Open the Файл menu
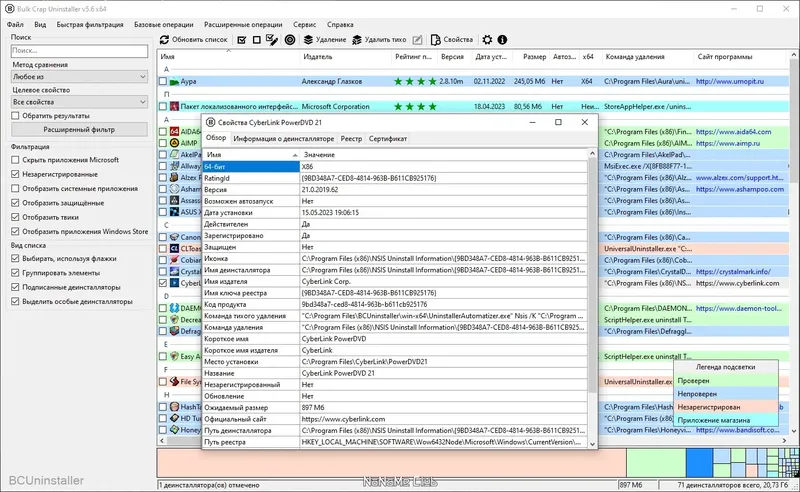Screen dimensions: 800x492 (15, 24)
